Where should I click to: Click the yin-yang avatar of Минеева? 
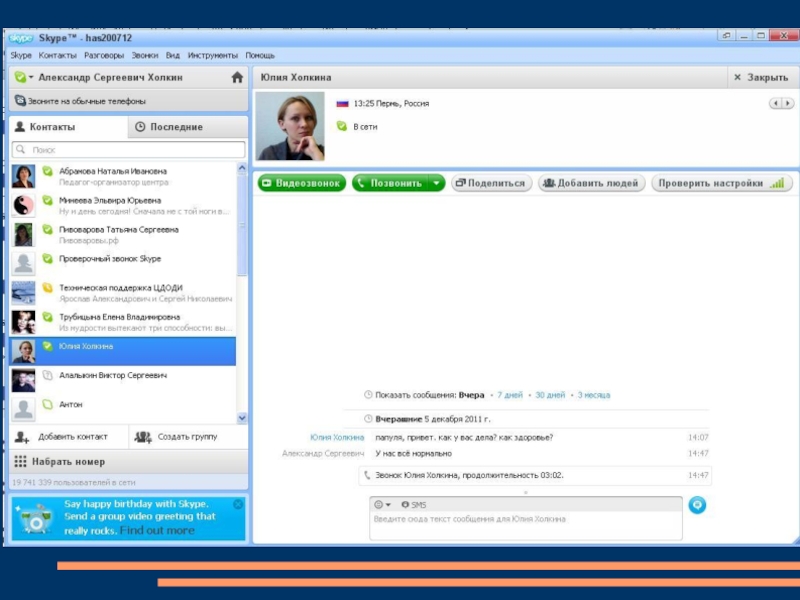[x=23, y=205]
